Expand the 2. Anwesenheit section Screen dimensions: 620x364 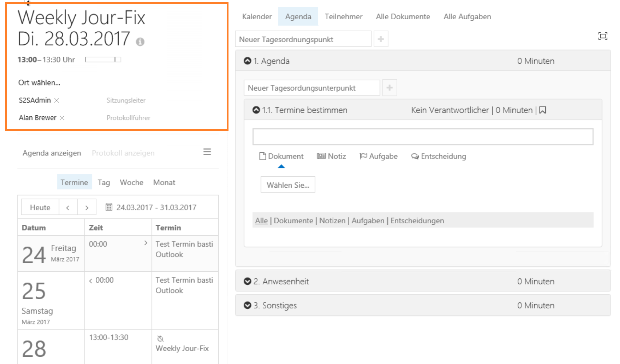point(247,281)
